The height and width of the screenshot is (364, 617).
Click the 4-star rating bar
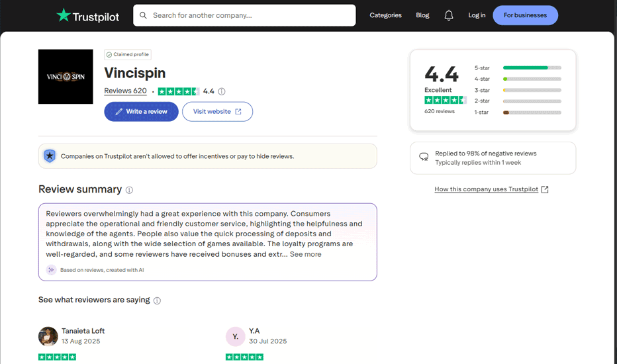[532, 79]
